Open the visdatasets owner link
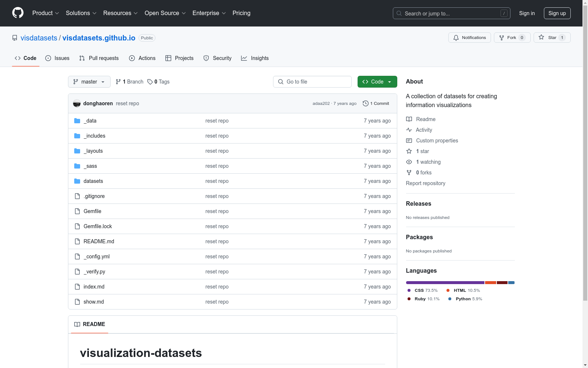This screenshot has height=368, width=588. coord(39,38)
